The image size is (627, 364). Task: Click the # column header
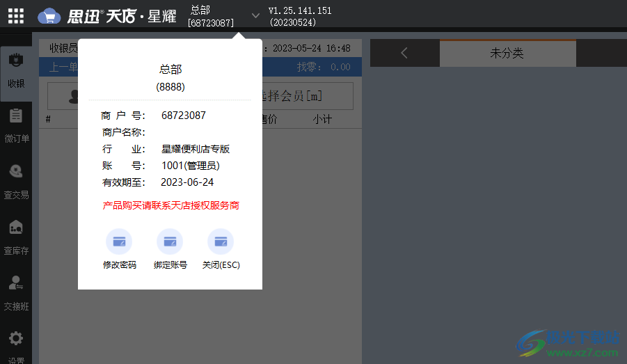tap(48, 119)
